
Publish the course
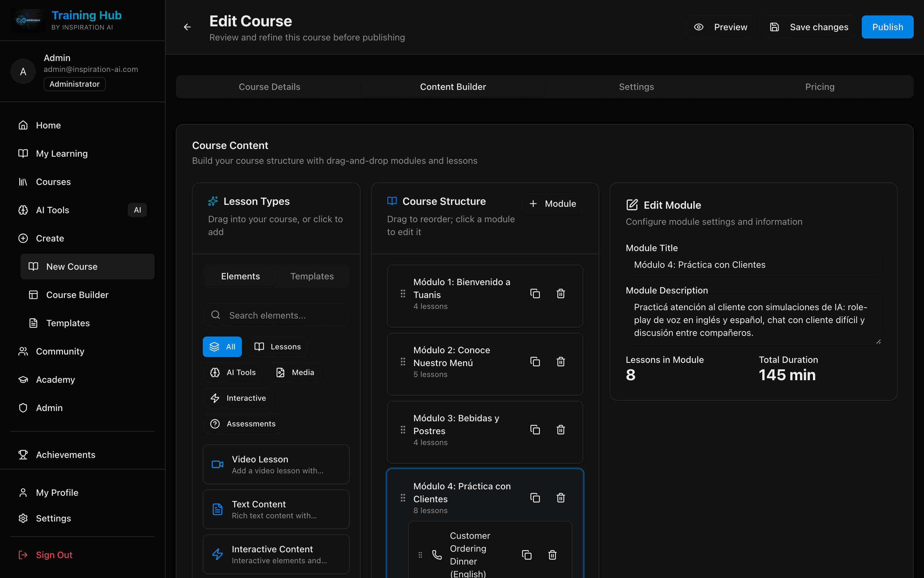[x=887, y=27]
